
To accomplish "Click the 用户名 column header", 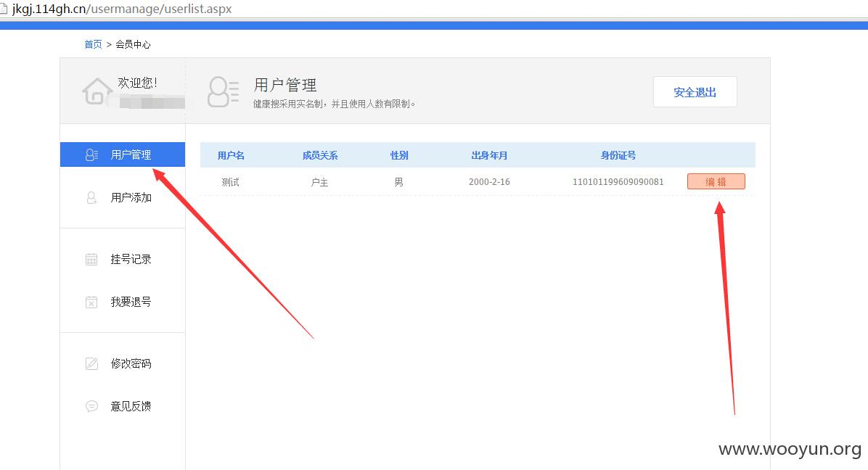I will [231, 155].
